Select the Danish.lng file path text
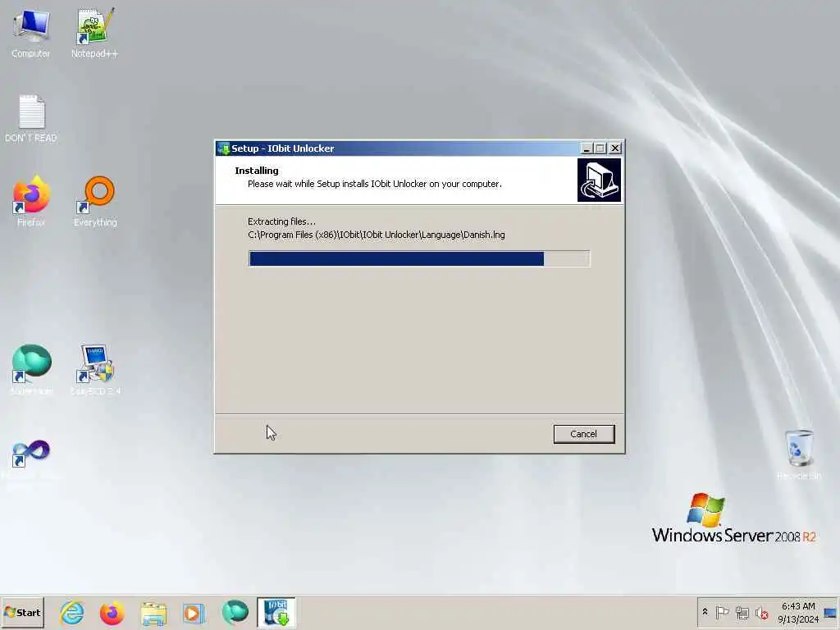840x630 pixels. coord(376,235)
